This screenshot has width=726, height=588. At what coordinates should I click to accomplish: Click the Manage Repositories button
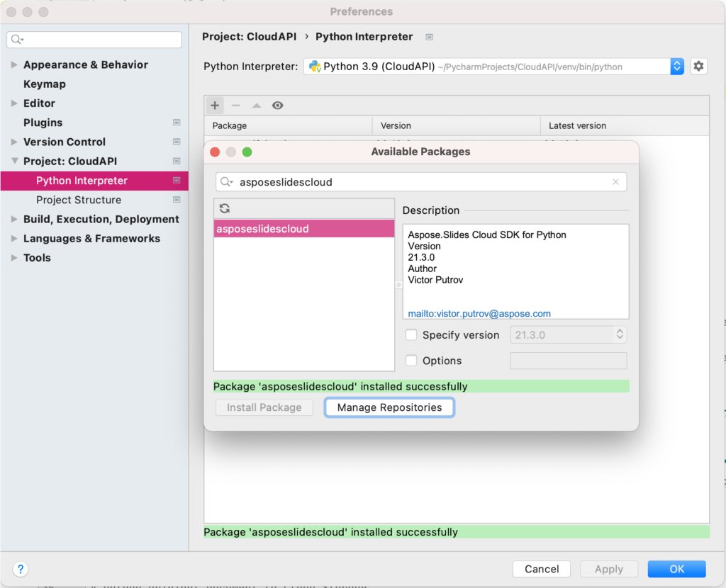(389, 407)
